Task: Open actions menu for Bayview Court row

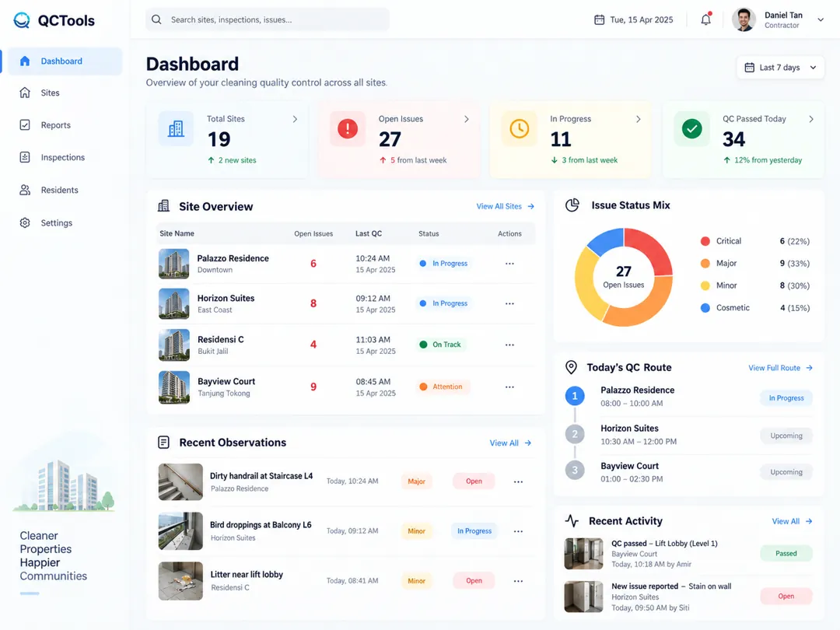Action: [x=509, y=387]
